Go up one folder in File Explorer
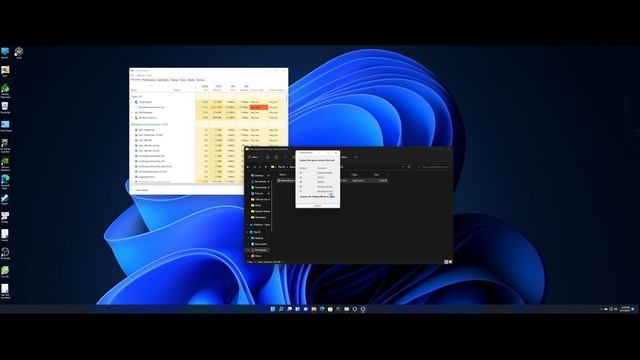 265,167
